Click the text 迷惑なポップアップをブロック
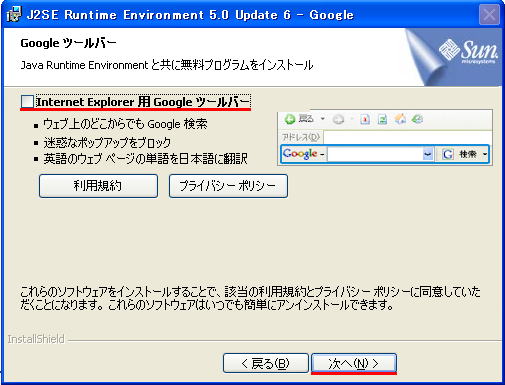Screen dimensions: 505x385 click(107, 143)
